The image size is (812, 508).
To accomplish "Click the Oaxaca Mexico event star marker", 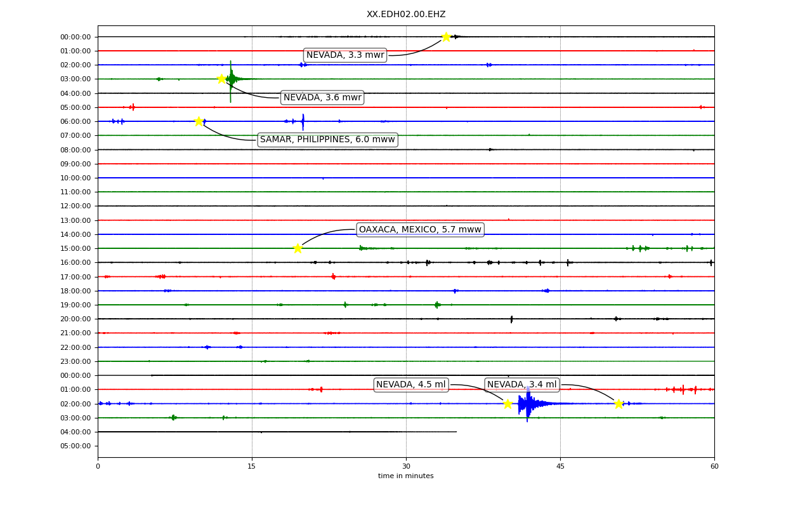I will pyautogui.click(x=298, y=248).
